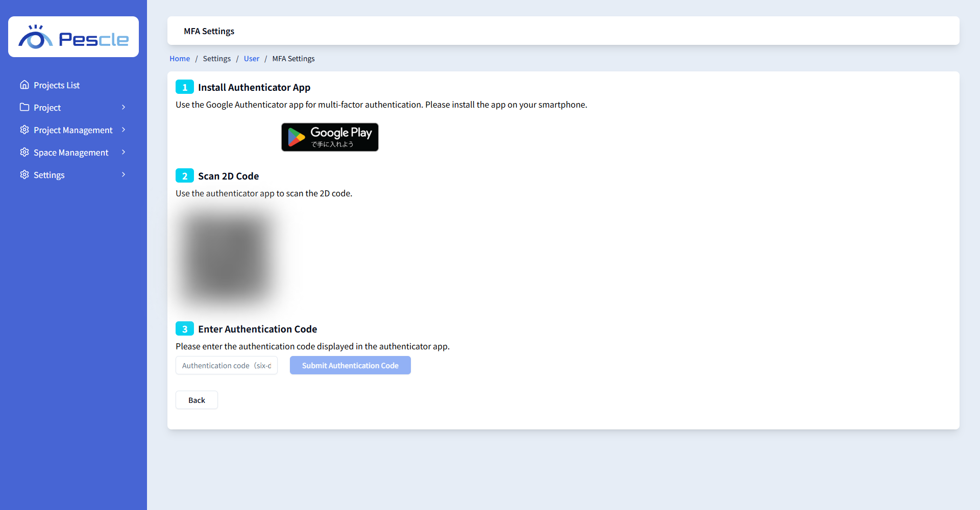Click the Project folder icon
Screen dimensions: 980x510
[24, 107]
